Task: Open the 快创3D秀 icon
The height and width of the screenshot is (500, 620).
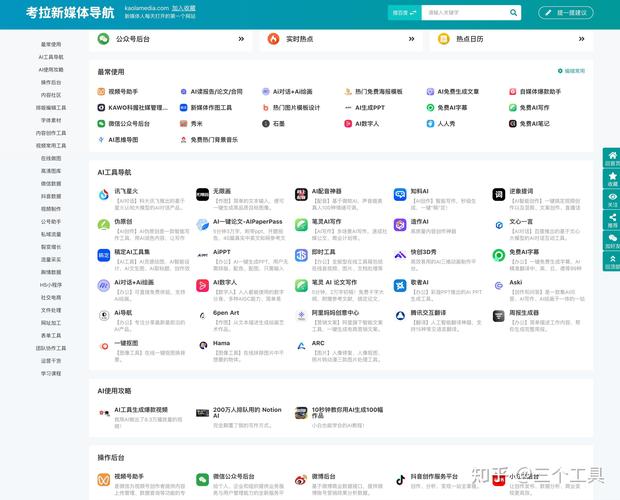Action: 400,255
